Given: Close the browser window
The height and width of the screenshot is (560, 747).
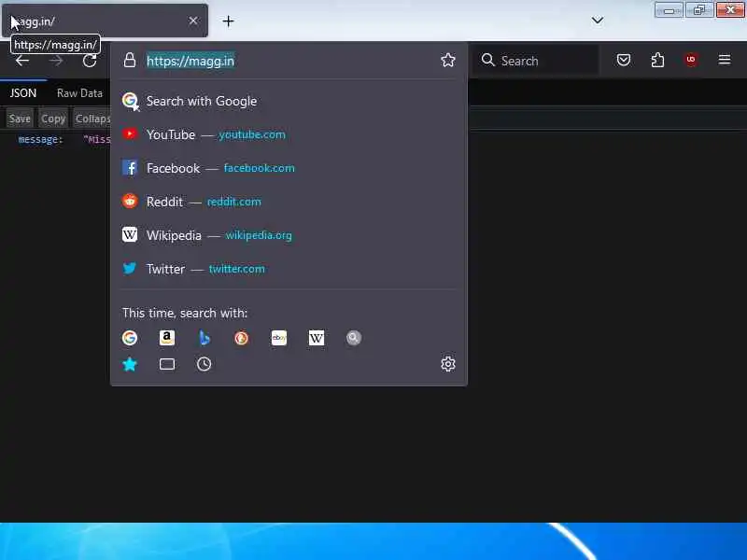Looking at the screenshot, I should coord(730,9).
